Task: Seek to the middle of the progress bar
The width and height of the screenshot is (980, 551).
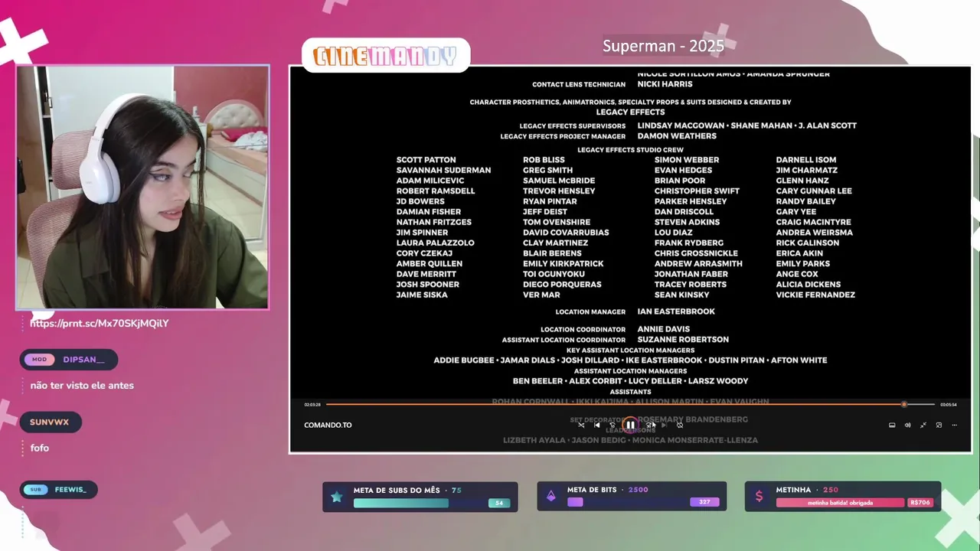Action: 630,404
